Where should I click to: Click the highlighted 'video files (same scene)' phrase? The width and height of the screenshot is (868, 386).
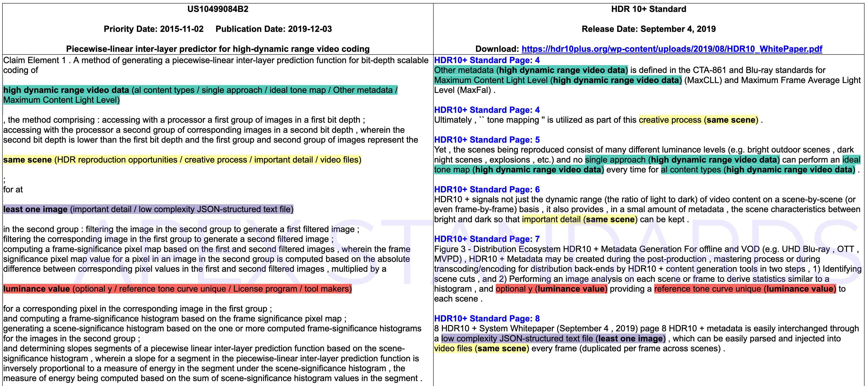point(481,349)
